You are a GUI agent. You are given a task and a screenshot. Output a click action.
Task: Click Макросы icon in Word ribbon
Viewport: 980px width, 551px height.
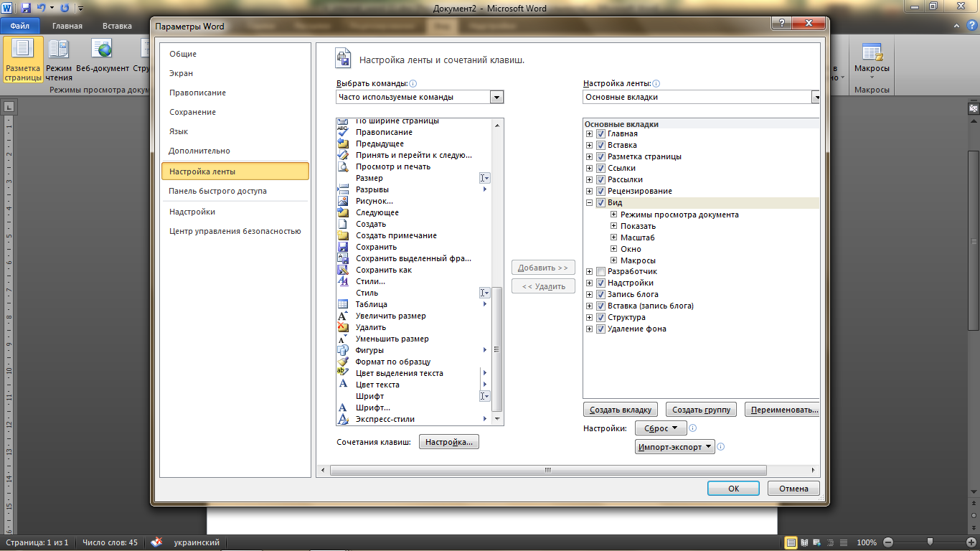(872, 51)
